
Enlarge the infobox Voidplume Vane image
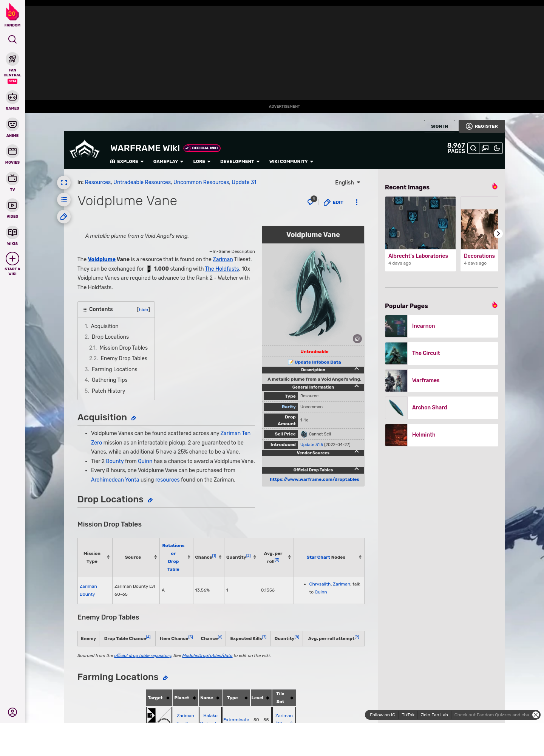tap(357, 339)
